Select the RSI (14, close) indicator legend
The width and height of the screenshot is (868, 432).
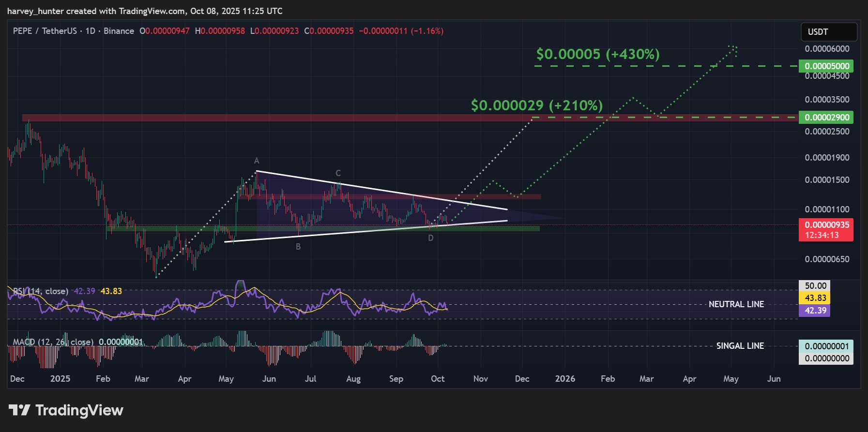coord(41,291)
